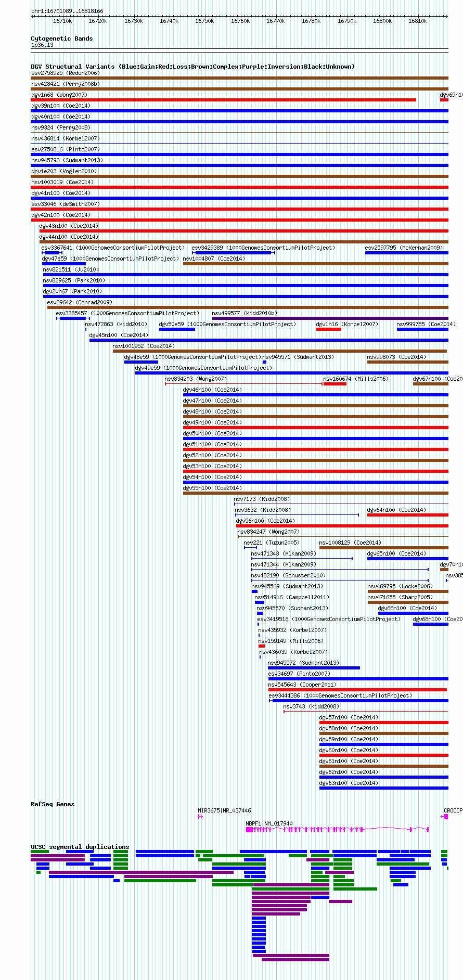Click the esv33046 (deSmith2007) label
463x980 pixels.
(x=65, y=204)
